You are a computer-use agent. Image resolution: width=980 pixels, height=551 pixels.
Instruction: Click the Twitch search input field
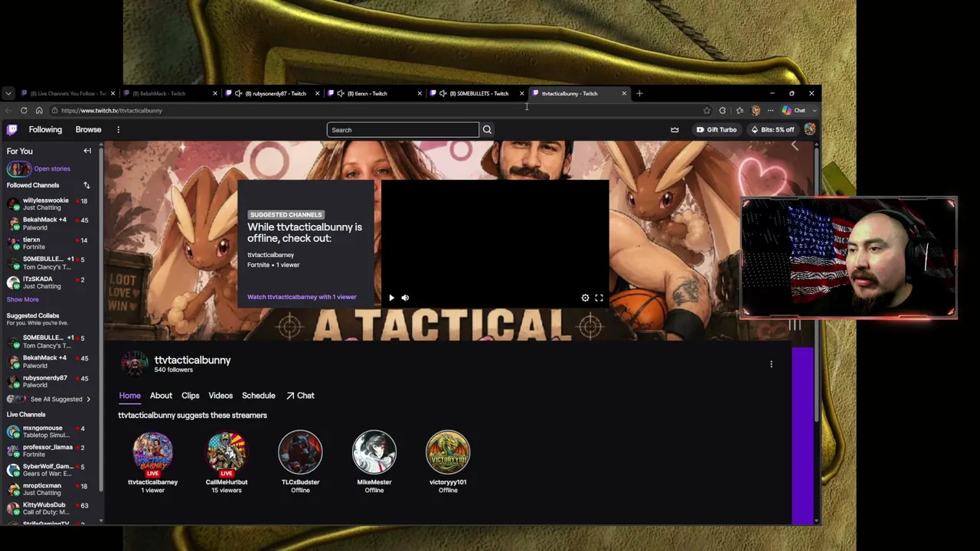click(x=403, y=129)
